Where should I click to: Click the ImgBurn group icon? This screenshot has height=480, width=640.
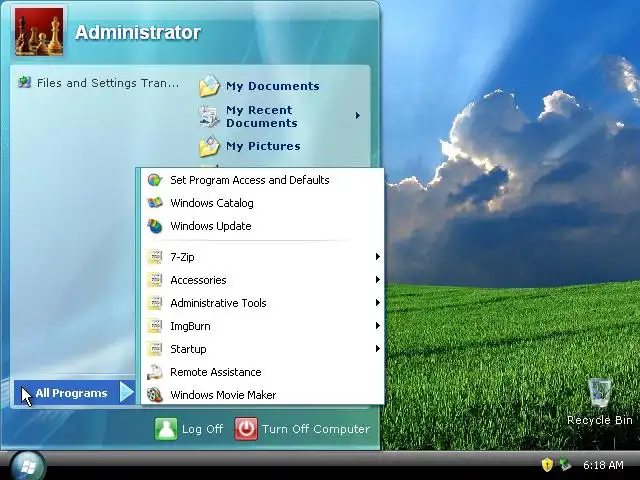(155, 326)
